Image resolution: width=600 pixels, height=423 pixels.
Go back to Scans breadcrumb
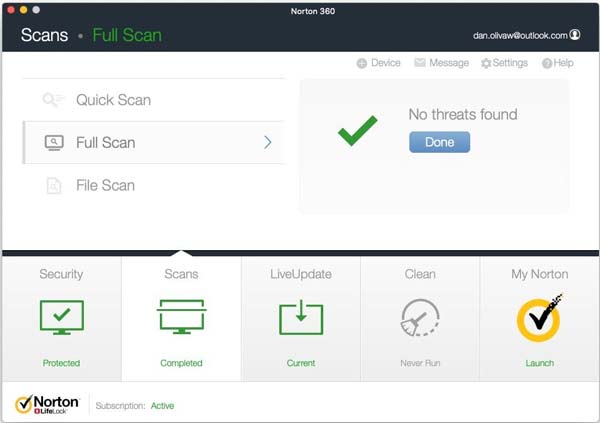click(44, 35)
